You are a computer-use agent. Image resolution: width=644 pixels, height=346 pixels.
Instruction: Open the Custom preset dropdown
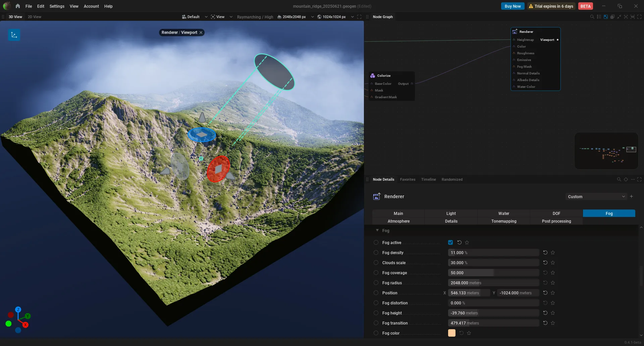(x=596, y=196)
